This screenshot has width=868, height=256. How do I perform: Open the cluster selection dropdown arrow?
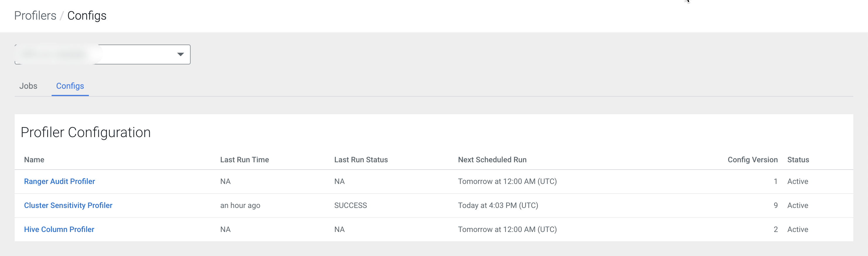[x=180, y=54]
